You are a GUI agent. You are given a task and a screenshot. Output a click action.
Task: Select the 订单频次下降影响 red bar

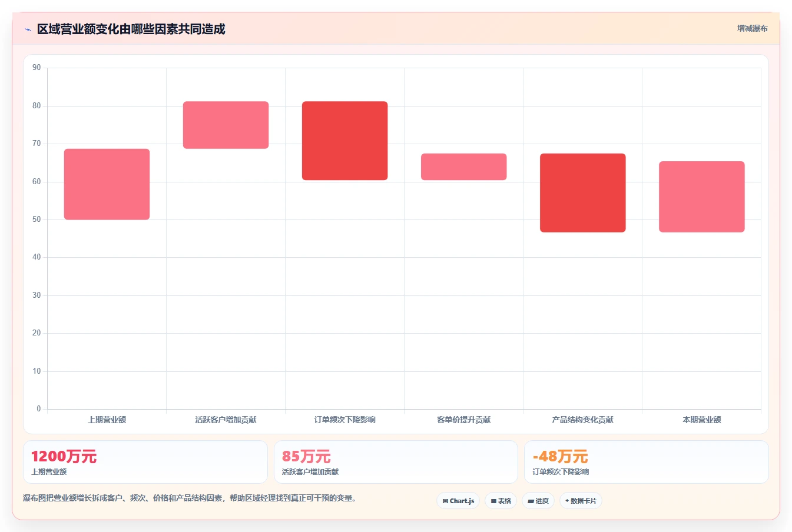point(344,141)
